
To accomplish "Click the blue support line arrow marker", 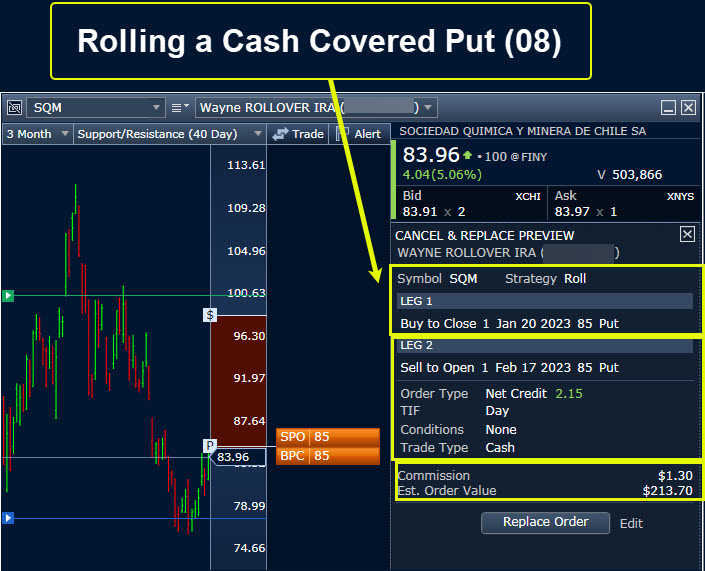I will coord(8,518).
